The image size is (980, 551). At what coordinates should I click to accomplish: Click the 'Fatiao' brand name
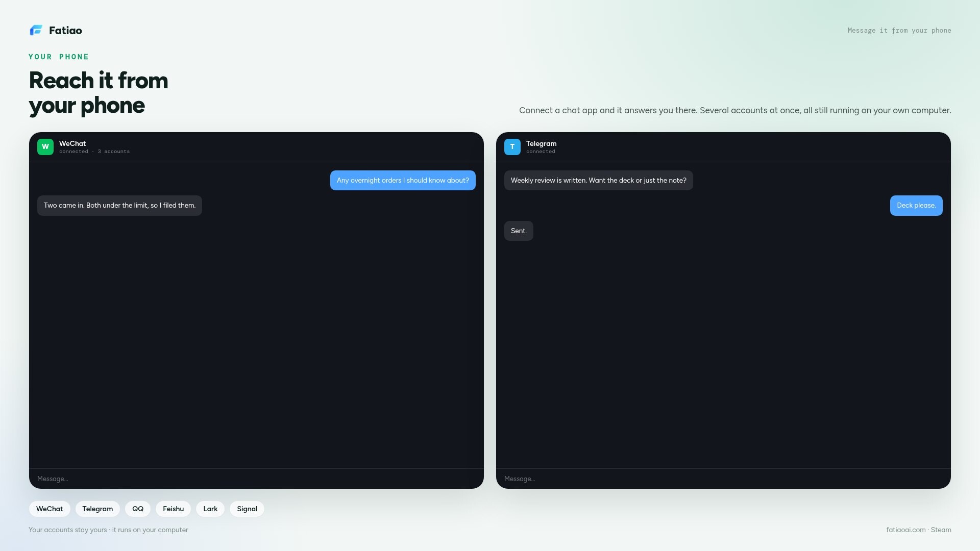click(65, 31)
